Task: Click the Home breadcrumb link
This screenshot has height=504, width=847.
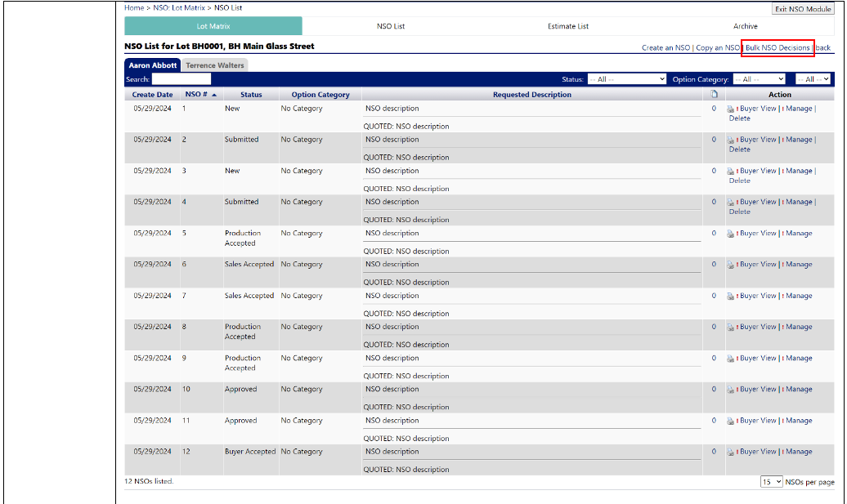Action: [134, 7]
